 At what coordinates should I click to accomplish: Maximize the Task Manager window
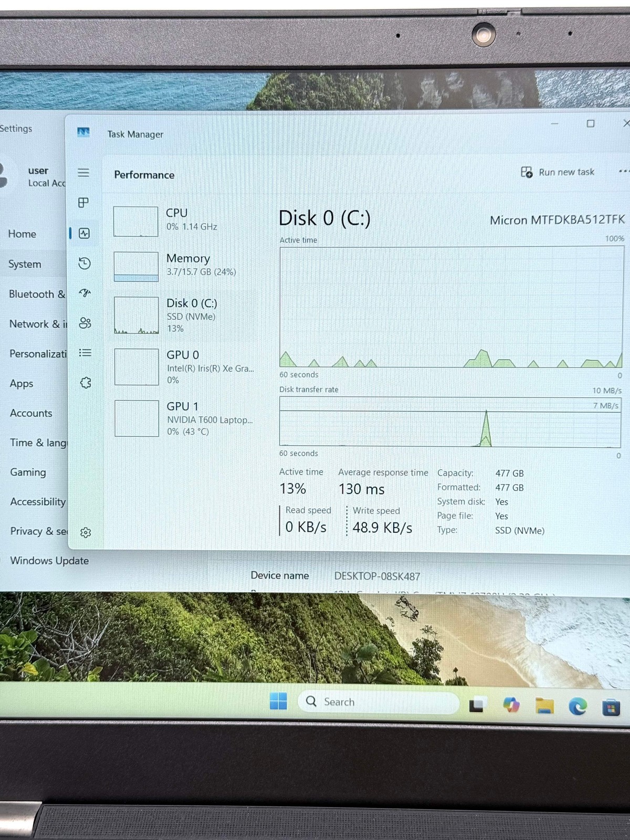(591, 124)
